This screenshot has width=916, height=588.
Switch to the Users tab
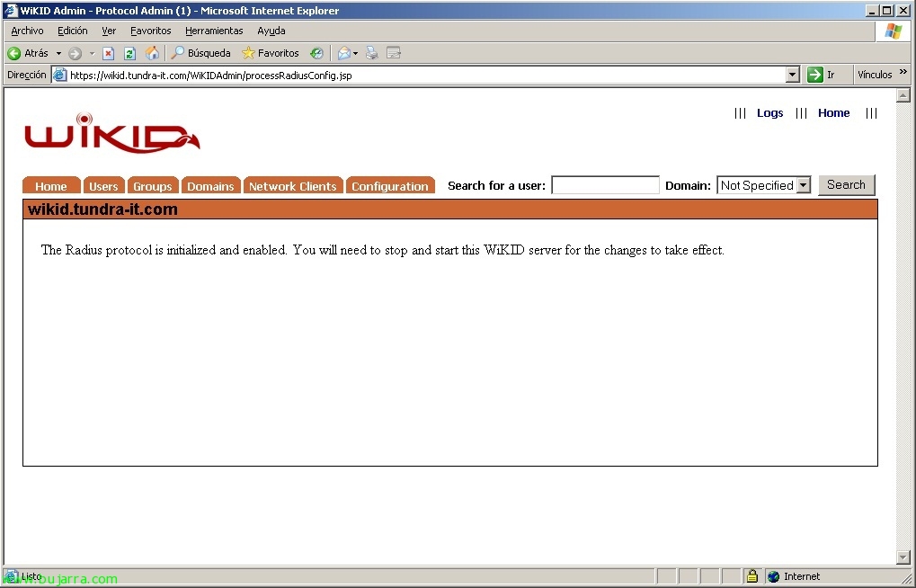pyautogui.click(x=104, y=185)
